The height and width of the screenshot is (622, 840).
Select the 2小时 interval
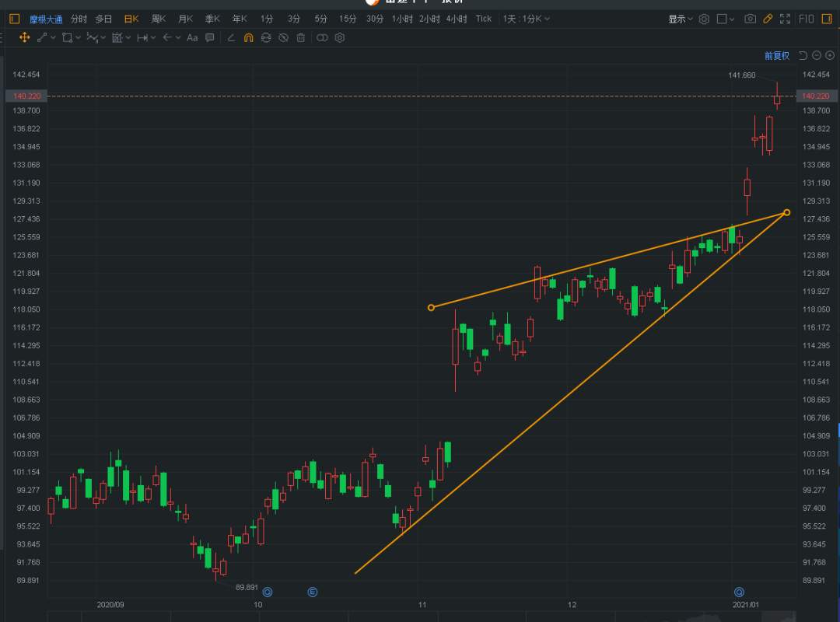[x=429, y=19]
